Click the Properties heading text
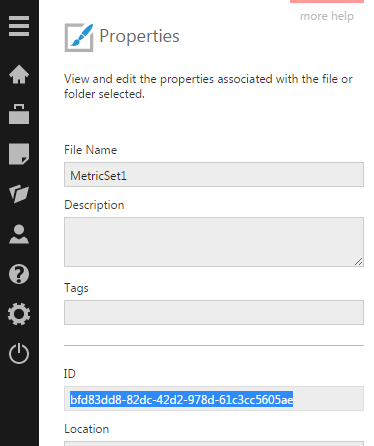 pyautogui.click(x=139, y=36)
